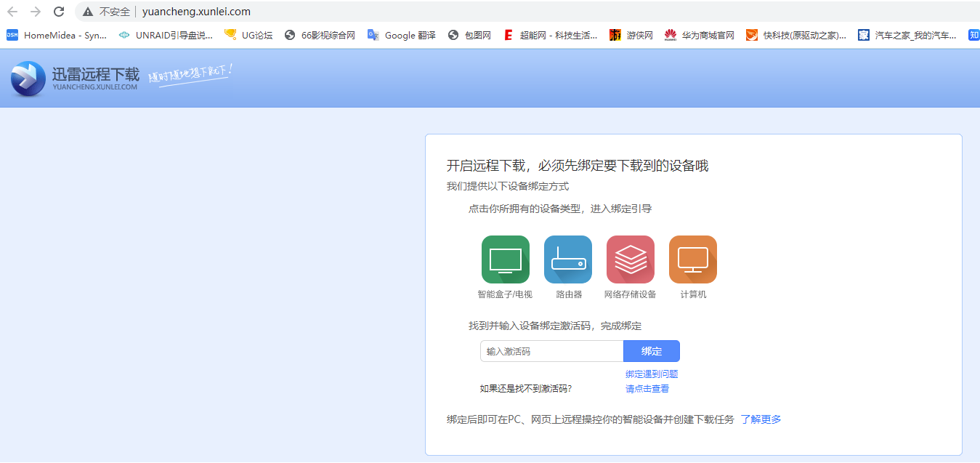Open the HomeMidea Synology bookmark
The width and height of the screenshot is (980, 463).
57,35
